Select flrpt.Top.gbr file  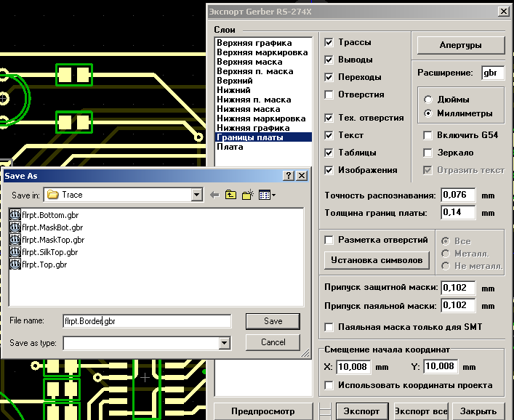(38, 264)
